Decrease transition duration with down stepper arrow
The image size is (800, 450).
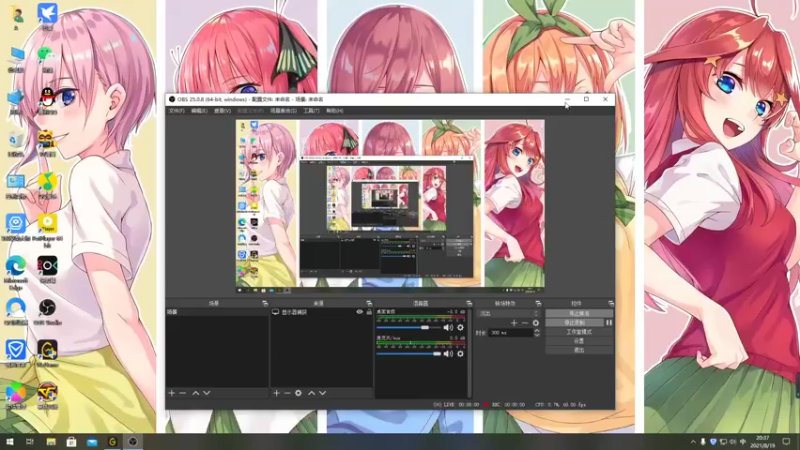537,335
